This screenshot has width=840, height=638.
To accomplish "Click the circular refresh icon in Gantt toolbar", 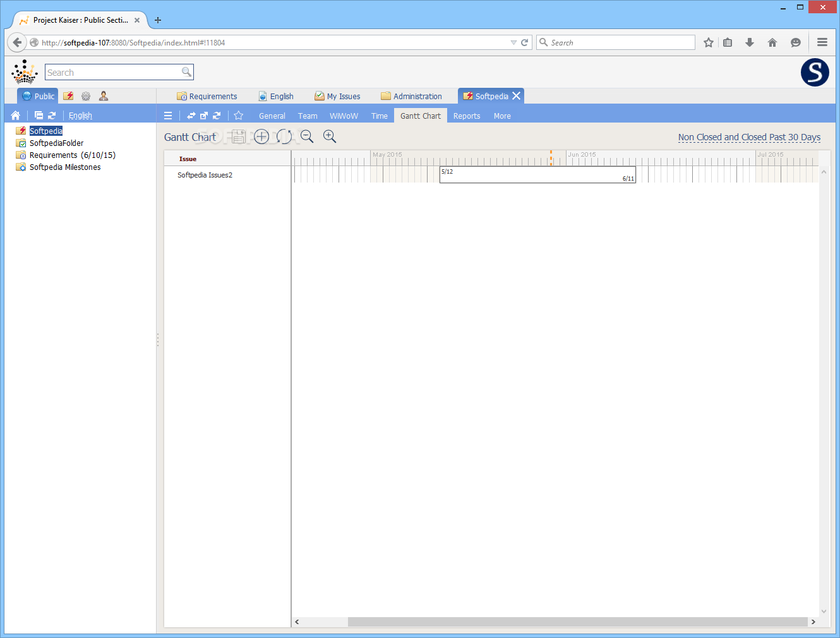I will click(284, 136).
